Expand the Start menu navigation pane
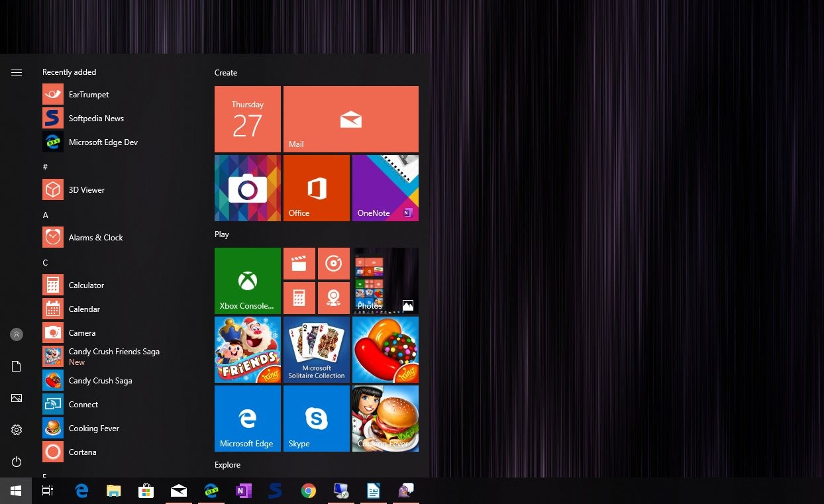This screenshot has width=824, height=504. [17, 73]
